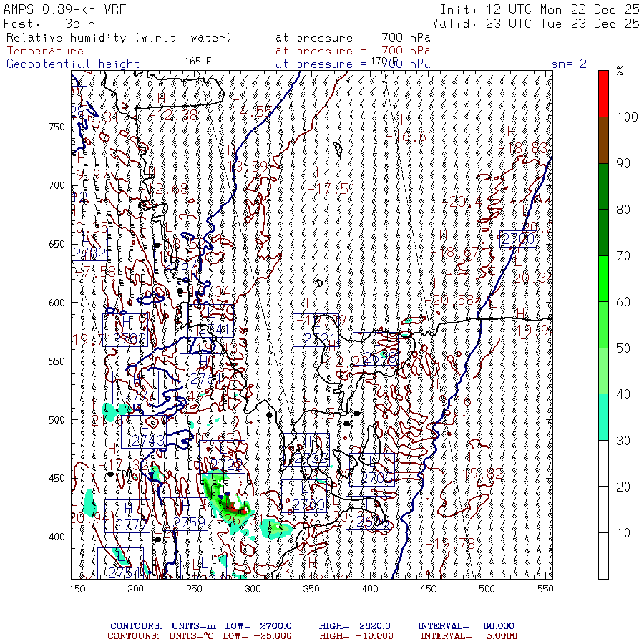Click the 'Relative humidity (w.r.t. water)' legend label
This screenshot has width=644, height=644.
pos(119,38)
